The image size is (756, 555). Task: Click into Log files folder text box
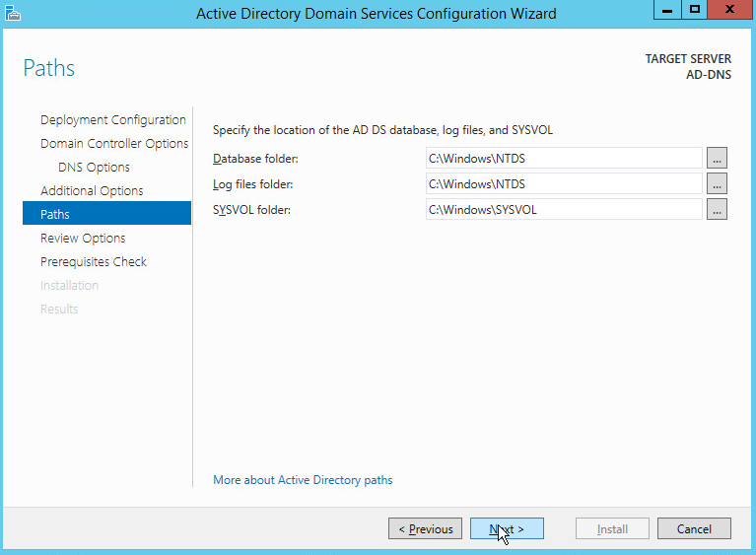[563, 183]
